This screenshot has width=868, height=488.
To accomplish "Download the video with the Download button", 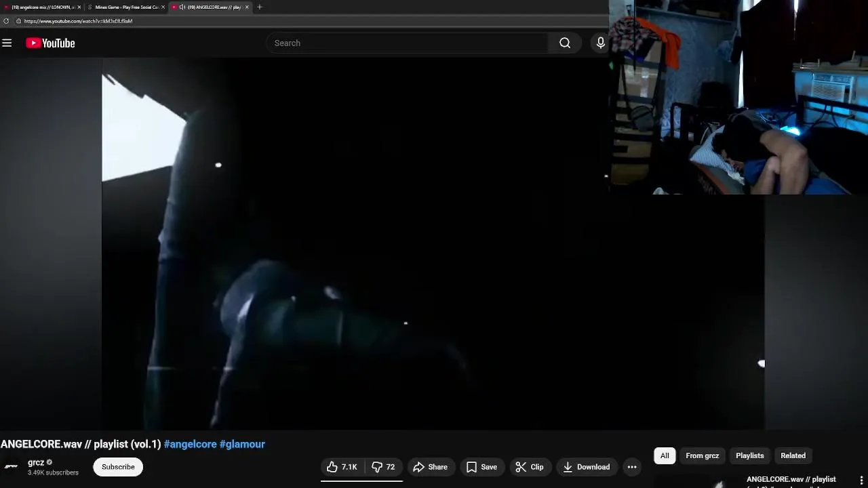I will click(587, 467).
